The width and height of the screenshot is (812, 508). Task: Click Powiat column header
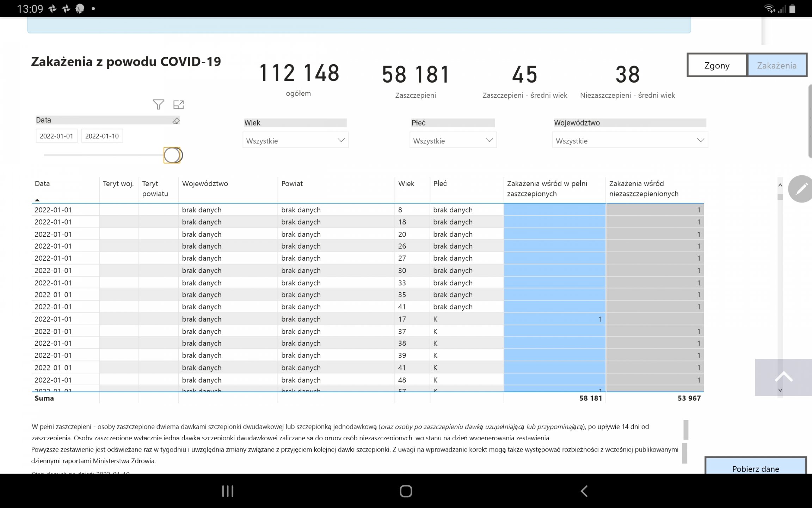292,183
